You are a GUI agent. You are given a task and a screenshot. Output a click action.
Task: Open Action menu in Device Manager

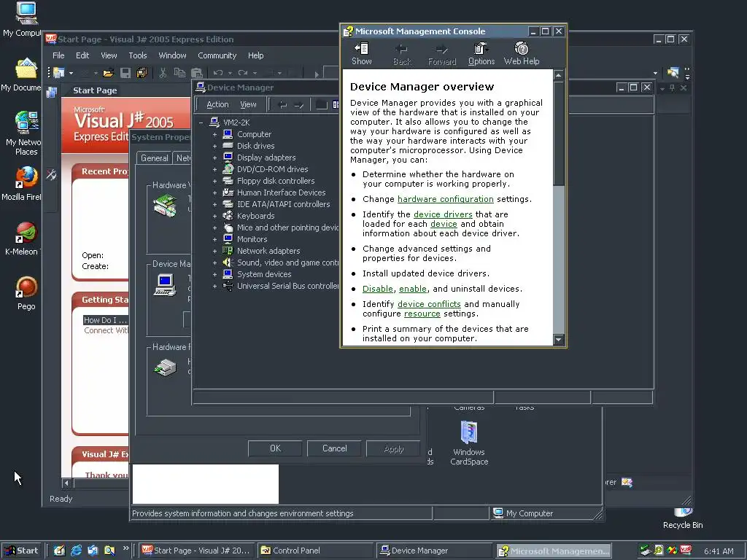[217, 104]
